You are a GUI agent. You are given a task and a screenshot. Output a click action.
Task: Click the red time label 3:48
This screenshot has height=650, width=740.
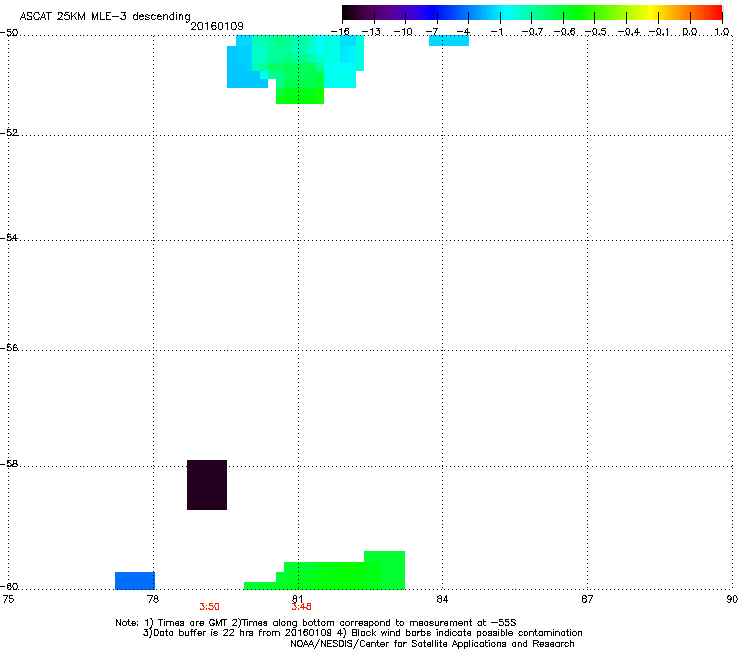pyautogui.click(x=301, y=607)
